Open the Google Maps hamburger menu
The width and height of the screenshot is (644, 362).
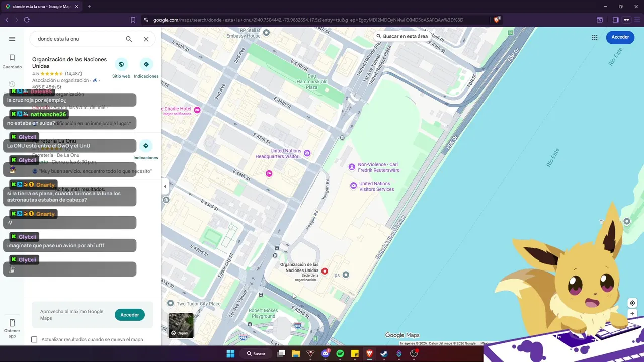pos(12,39)
